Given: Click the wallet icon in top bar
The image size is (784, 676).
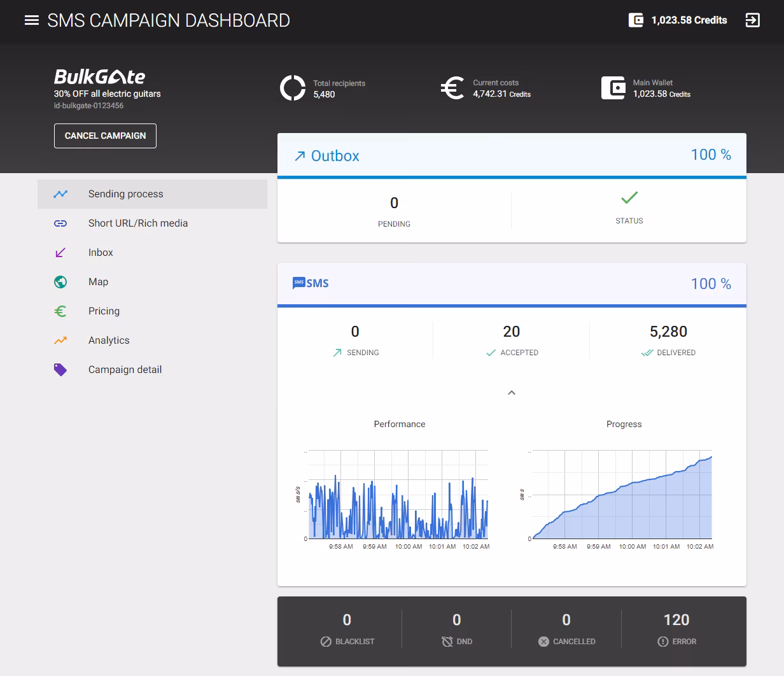Looking at the screenshot, I should pos(636,20).
